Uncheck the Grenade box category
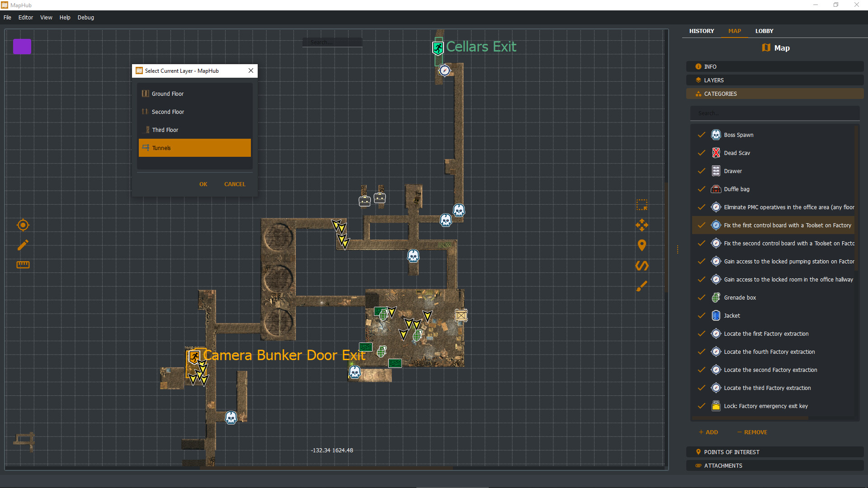Screen dimensions: 868x488 coord(701,297)
